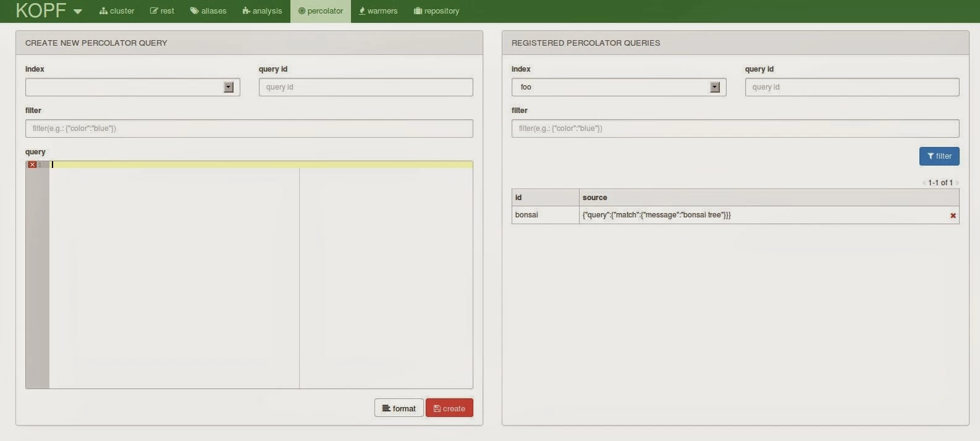Click the Create New Percolator Query heading
Image resolution: width=980 pixels, height=441 pixels.
pyautogui.click(x=96, y=43)
